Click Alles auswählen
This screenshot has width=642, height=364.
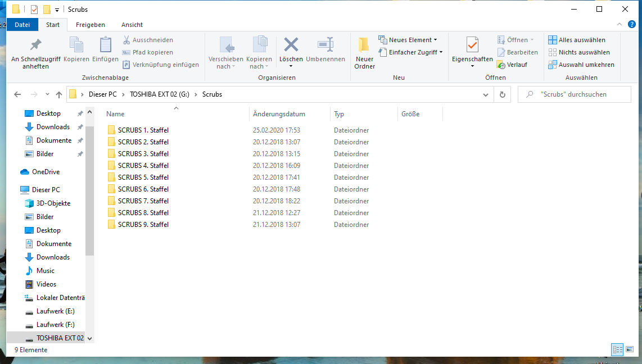(576, 40)
